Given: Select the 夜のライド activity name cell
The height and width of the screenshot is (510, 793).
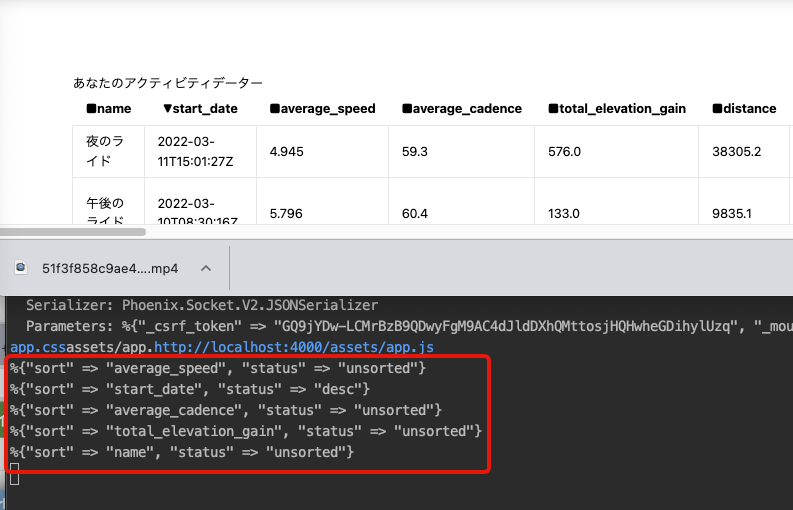Looking at the screenshot, I should pos(108,151).
